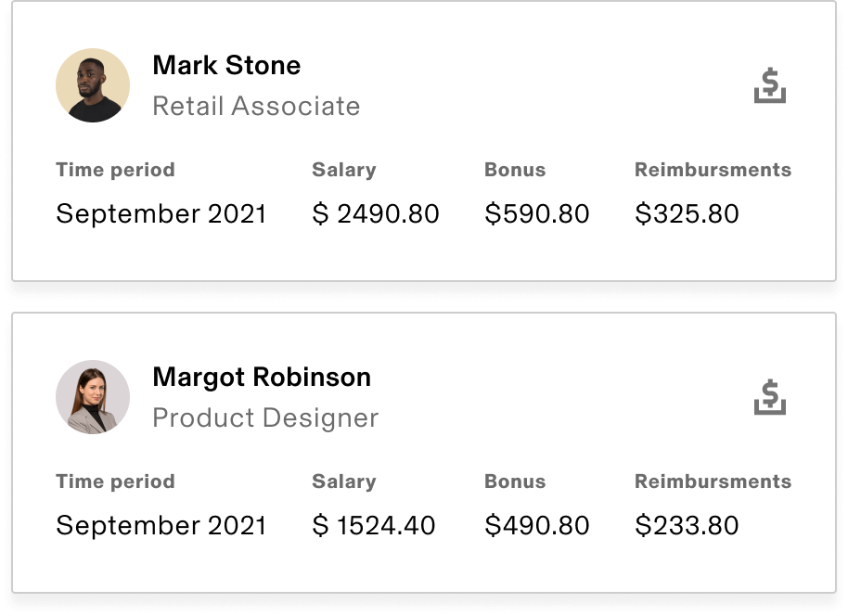Click the Bonus label on Margot Robinson's card
Screen dimensions: 848x616
pyautogui.click(x=515, y=482)
